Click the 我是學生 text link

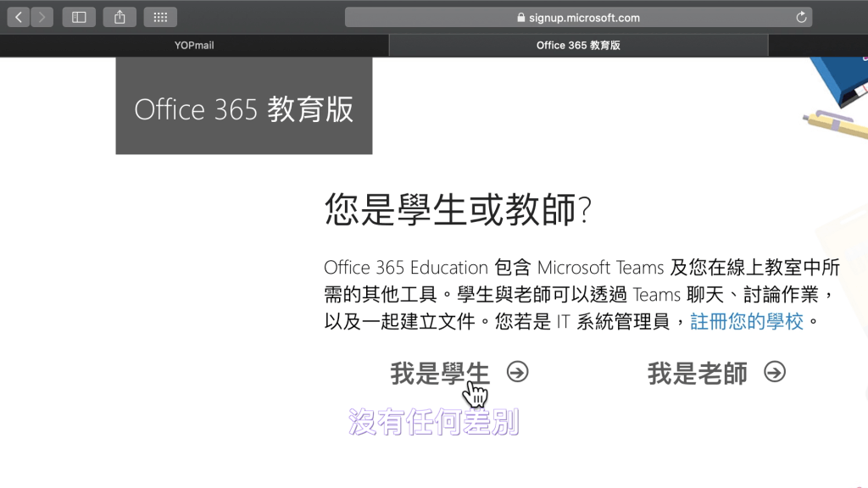click(440, 373)
